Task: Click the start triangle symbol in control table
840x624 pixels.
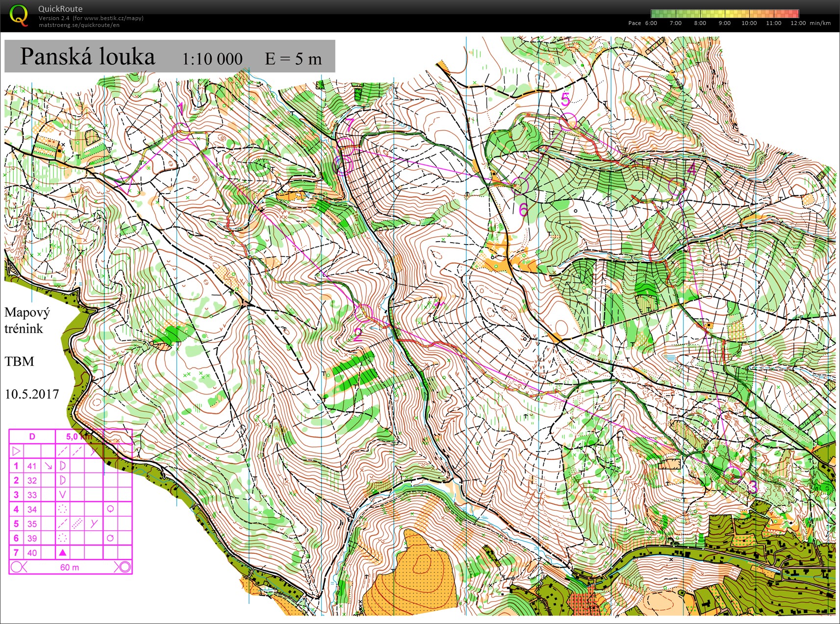Action: tap(16, 451)
